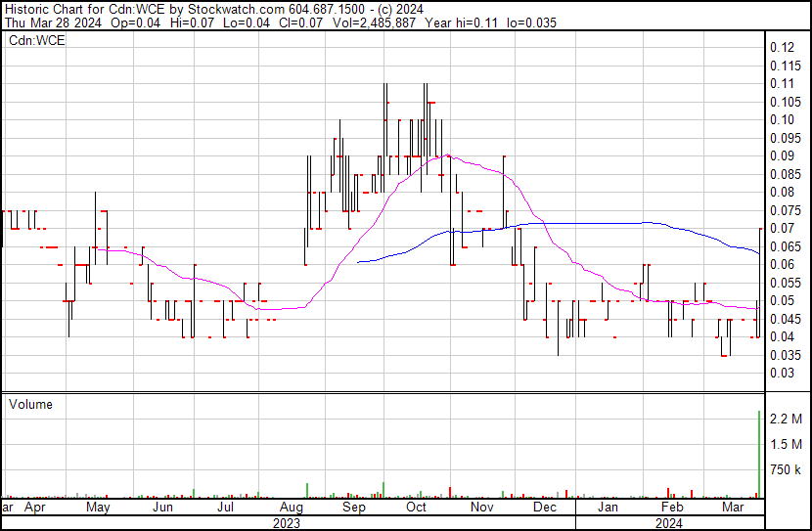Click the 2023 year label
This screenshot has height=531, width=812.
pyautogui.click(x=286, y=523)
